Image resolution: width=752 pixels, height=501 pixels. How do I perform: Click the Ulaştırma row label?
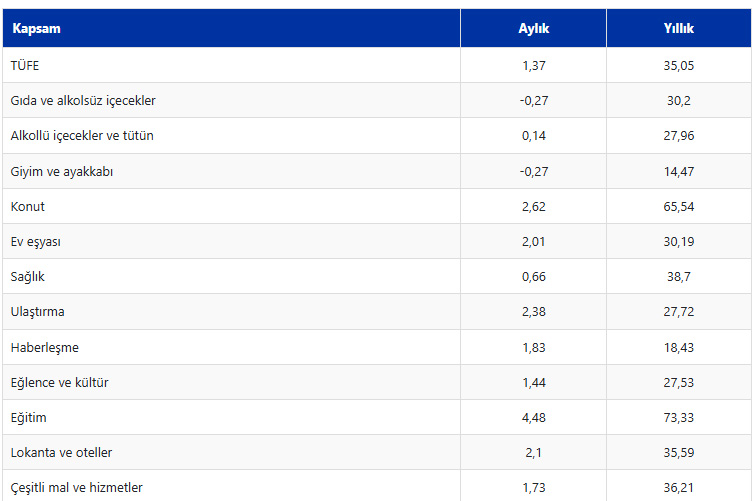click(37, 312)
